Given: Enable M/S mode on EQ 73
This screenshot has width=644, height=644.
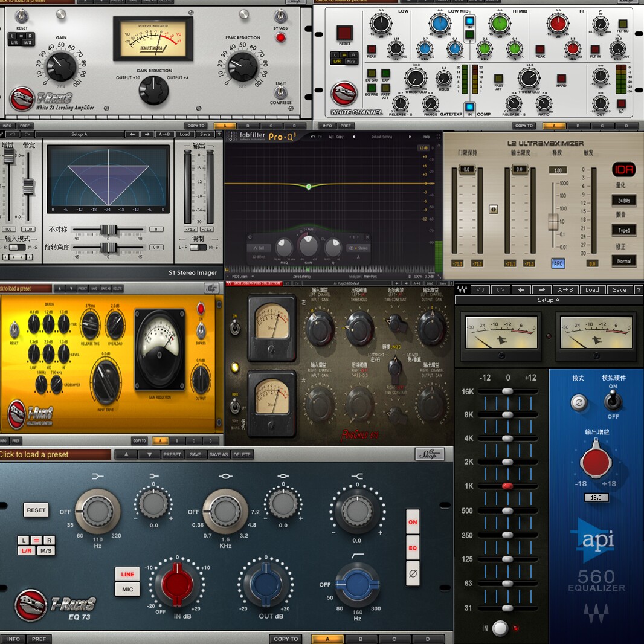Looking at the screenshot, I should (45, 550).
